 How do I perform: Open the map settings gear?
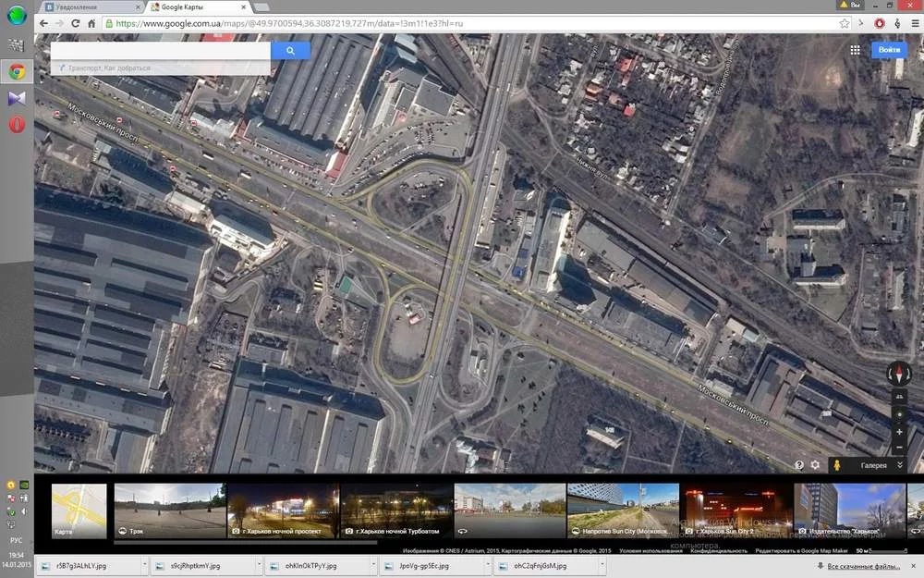[815, 465]
